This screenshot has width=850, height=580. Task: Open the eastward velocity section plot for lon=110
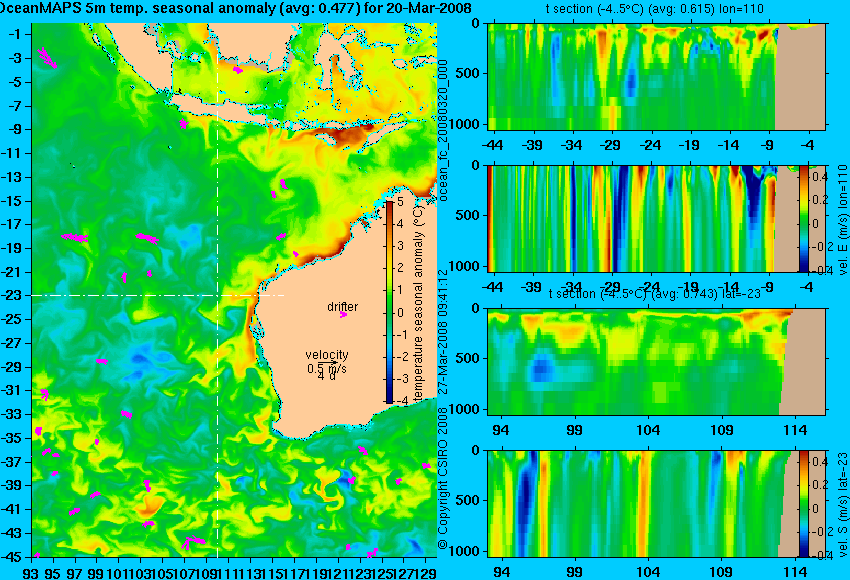pyautogui.click(x=656, y=218)
